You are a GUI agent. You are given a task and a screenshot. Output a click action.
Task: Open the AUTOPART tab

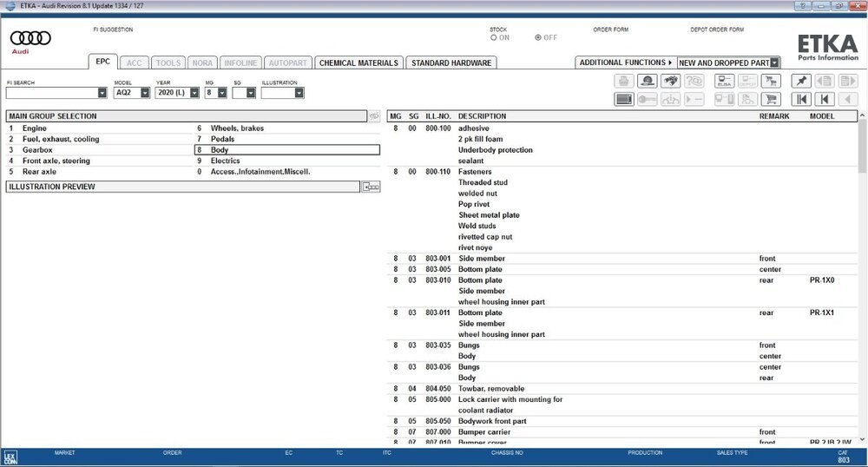point(288,63)
